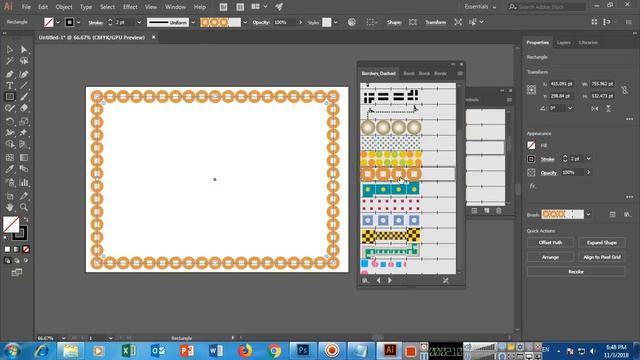The width and height of the screenshot is (640, 360).
Task: Select the Shape Builder tool
Action: pyautogui.click(x=10, y=144)
